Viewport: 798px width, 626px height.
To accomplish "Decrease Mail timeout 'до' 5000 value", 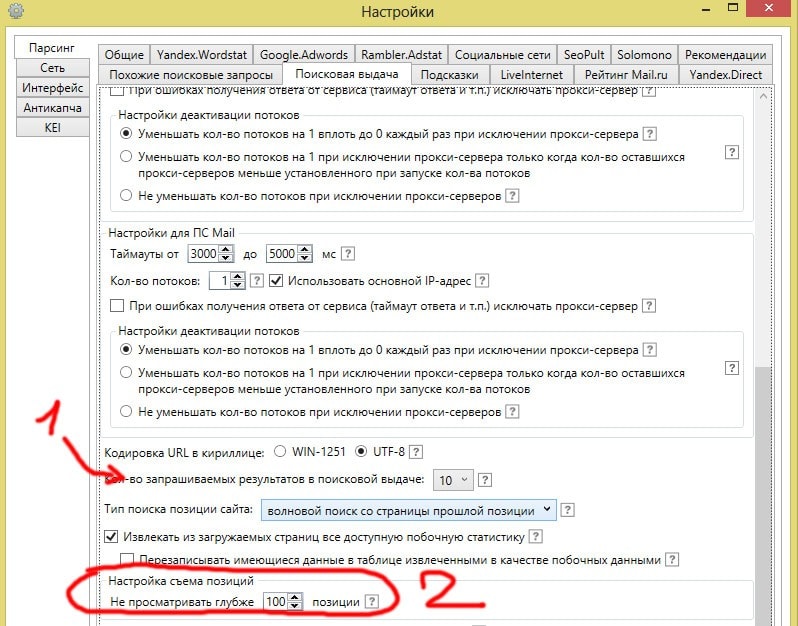I will 304,258.
